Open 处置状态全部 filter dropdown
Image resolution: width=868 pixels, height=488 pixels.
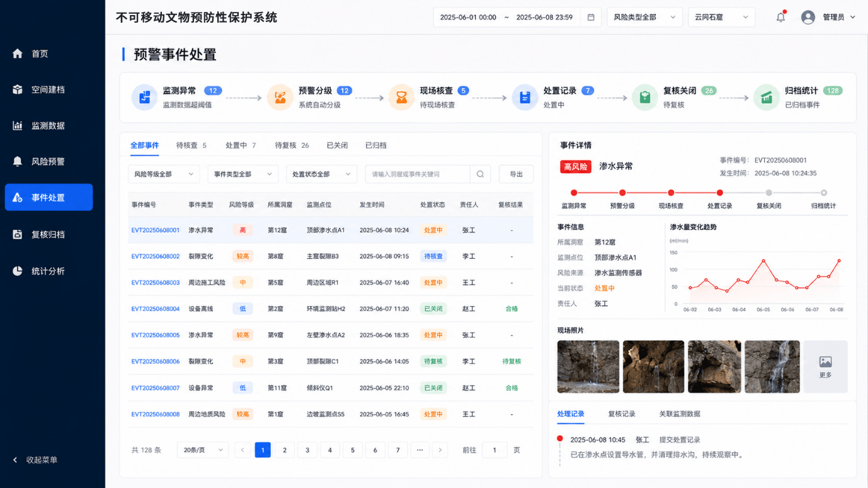tap(321, 174)
